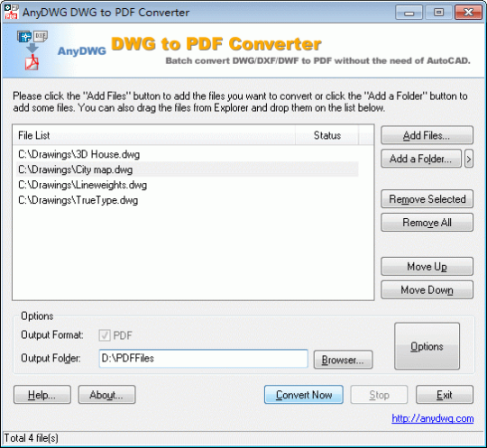The image size is (487, 448).
Task: Move selected file up with Move Up
Action: (427, 267)
